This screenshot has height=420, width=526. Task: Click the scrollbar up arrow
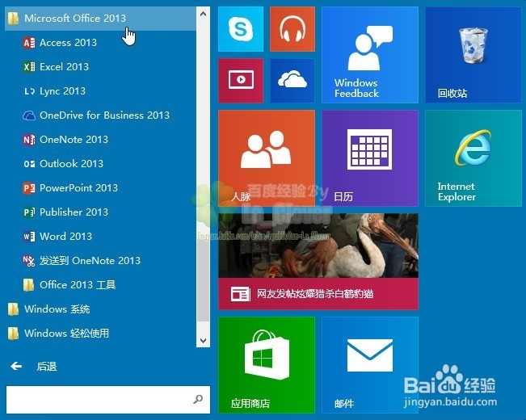203,14
